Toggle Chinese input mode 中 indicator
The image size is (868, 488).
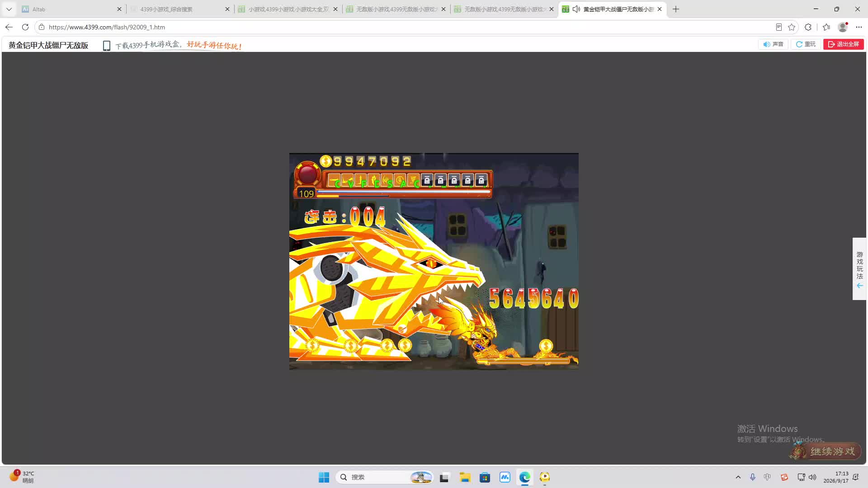point(767,477)
